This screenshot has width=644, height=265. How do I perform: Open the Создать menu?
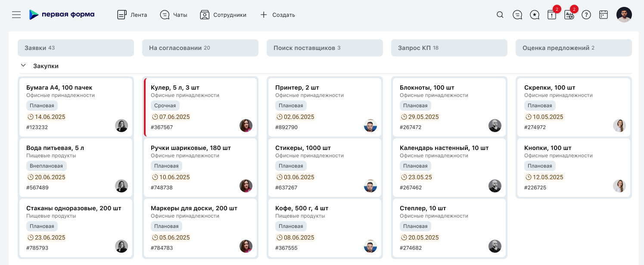(x=277, y=15)
